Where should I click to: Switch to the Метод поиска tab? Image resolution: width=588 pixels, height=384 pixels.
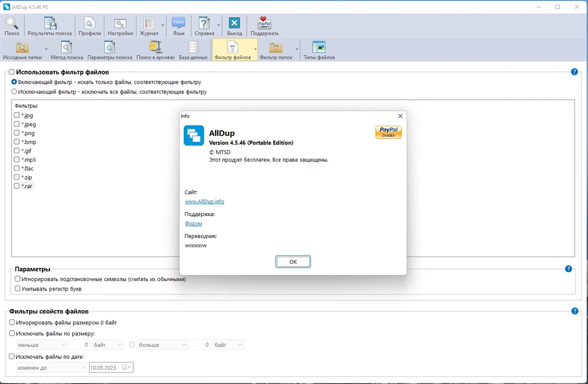point(67,50)
